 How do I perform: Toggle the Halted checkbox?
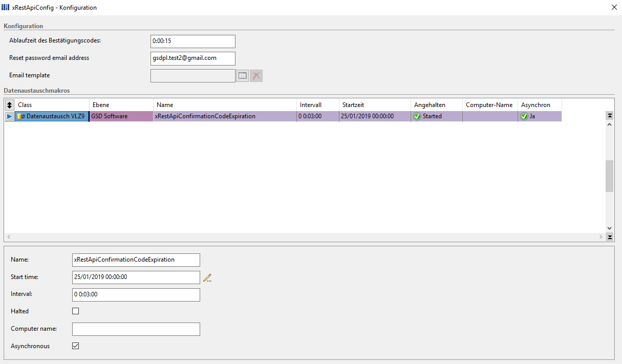coord(76,311)
